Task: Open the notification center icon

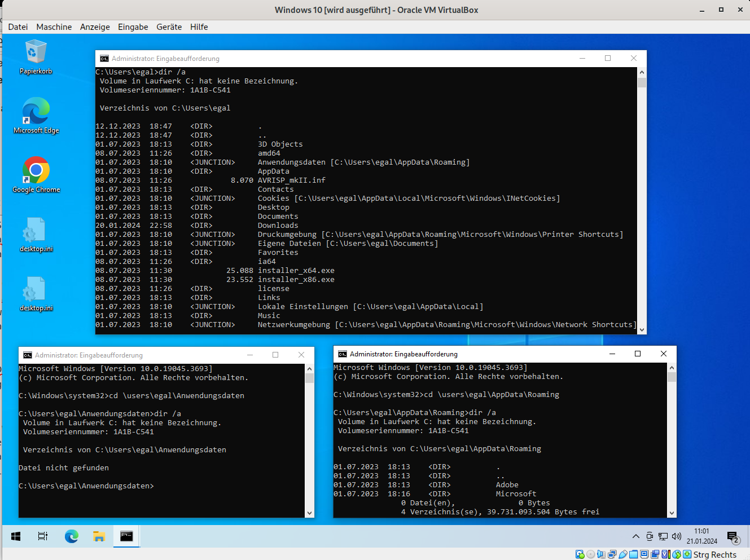Action: point(733,536)
